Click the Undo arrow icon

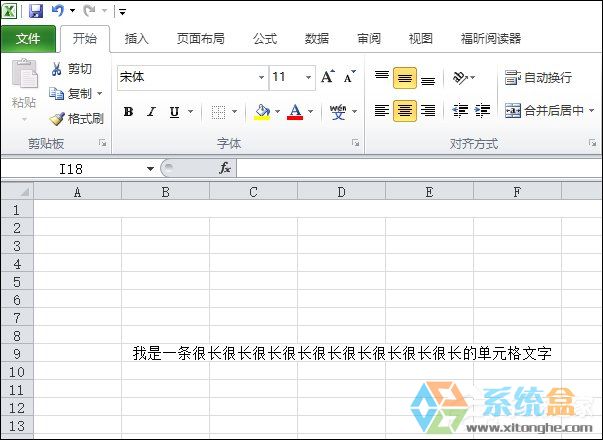coord(58,11)
